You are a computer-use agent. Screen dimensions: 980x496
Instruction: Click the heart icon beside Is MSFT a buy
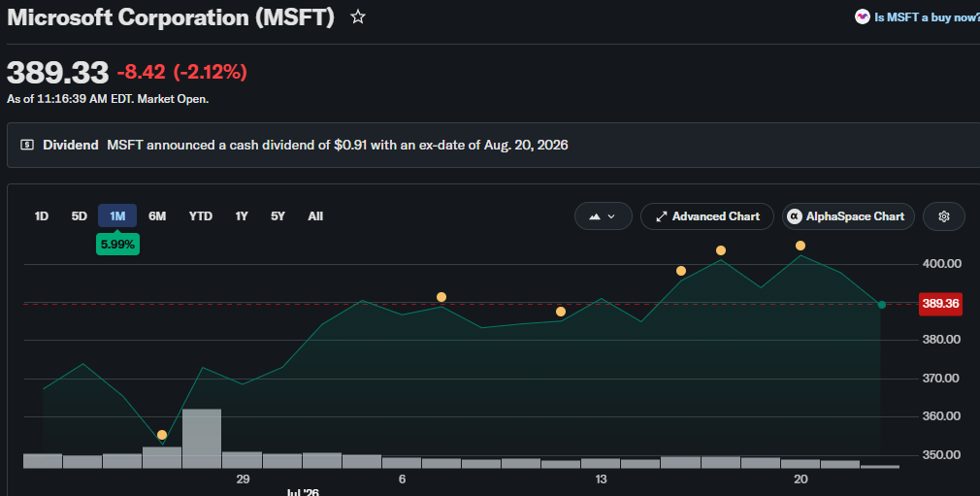863,17
